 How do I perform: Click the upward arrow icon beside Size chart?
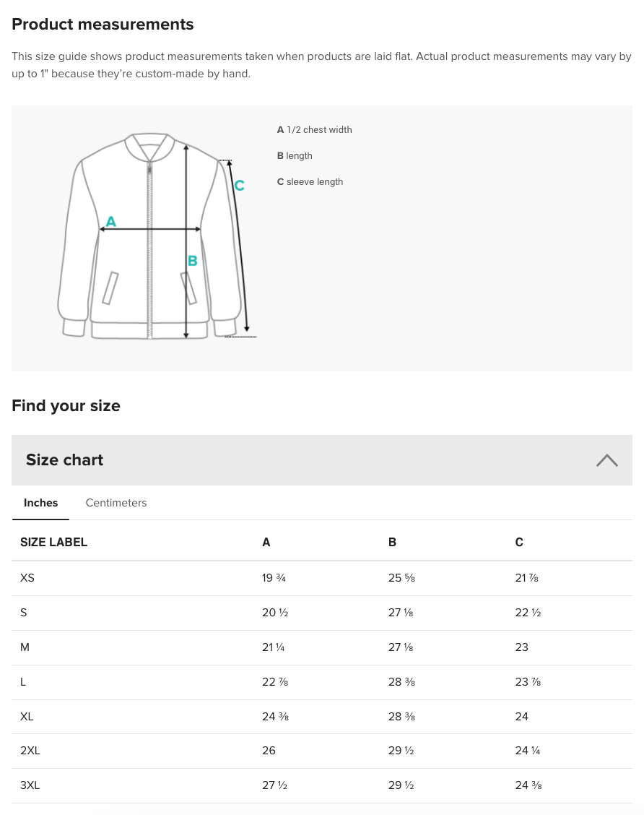607,460
